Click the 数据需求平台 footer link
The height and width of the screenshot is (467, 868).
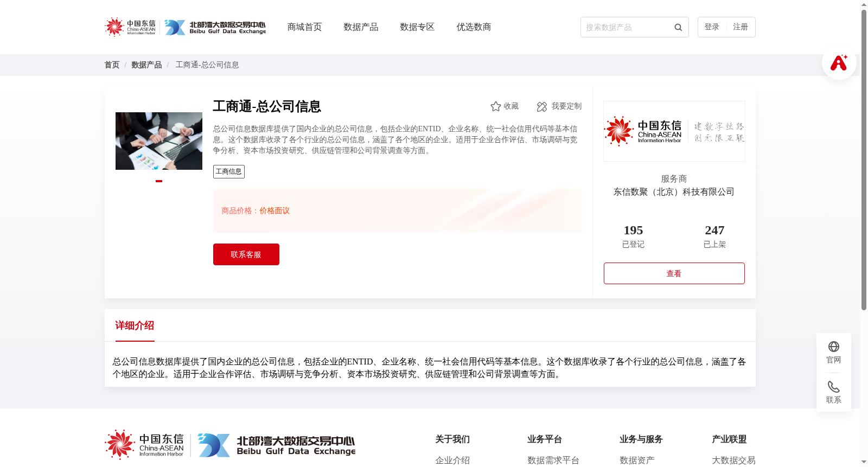[x=553, y=460]
